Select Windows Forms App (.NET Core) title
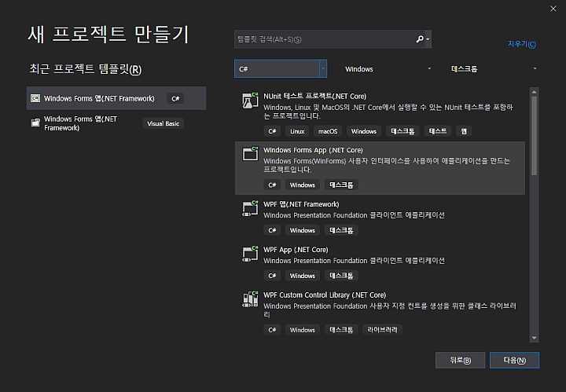The width and height of the screenshot is (566, 392). click(x=313, y=150)
